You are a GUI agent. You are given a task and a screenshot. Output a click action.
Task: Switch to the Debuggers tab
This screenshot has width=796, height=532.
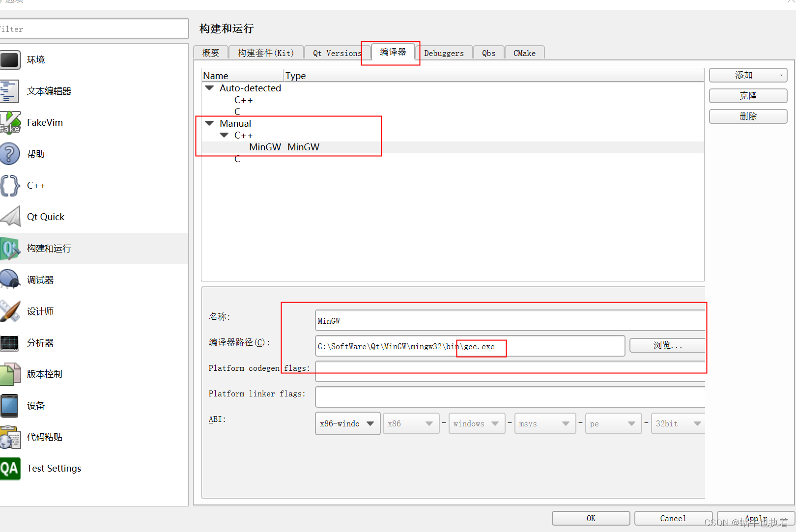pos(444,53)
